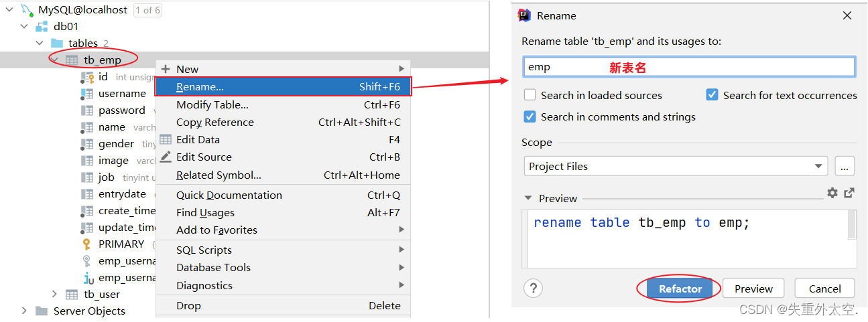Click the SQL preview scrollbar
The height and width of the screenshot is (322, 868).
pyautogui.click(x=852, y=225)
